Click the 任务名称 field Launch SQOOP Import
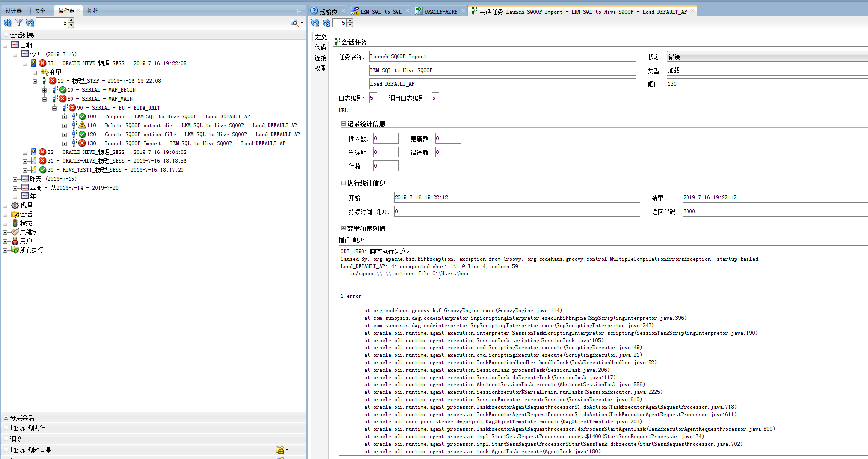The height and width of the screenshot is (459, 868). [x=503, y=56]
